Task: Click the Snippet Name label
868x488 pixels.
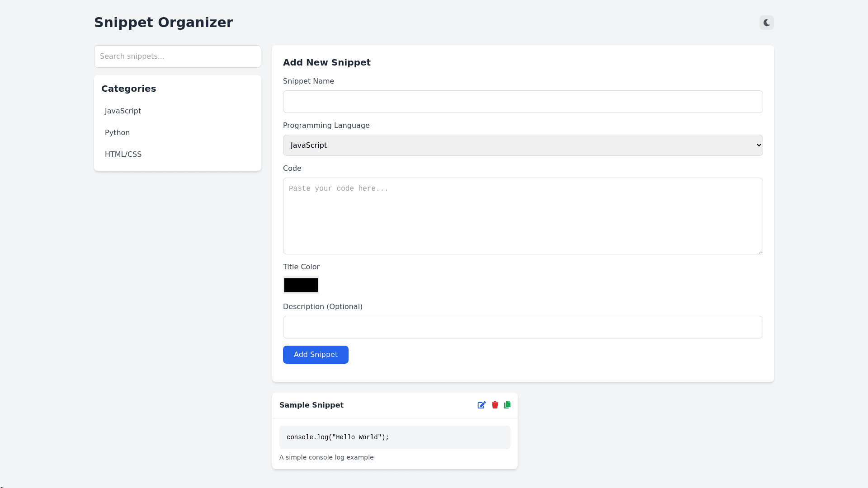Action: (x=308, y=81)
